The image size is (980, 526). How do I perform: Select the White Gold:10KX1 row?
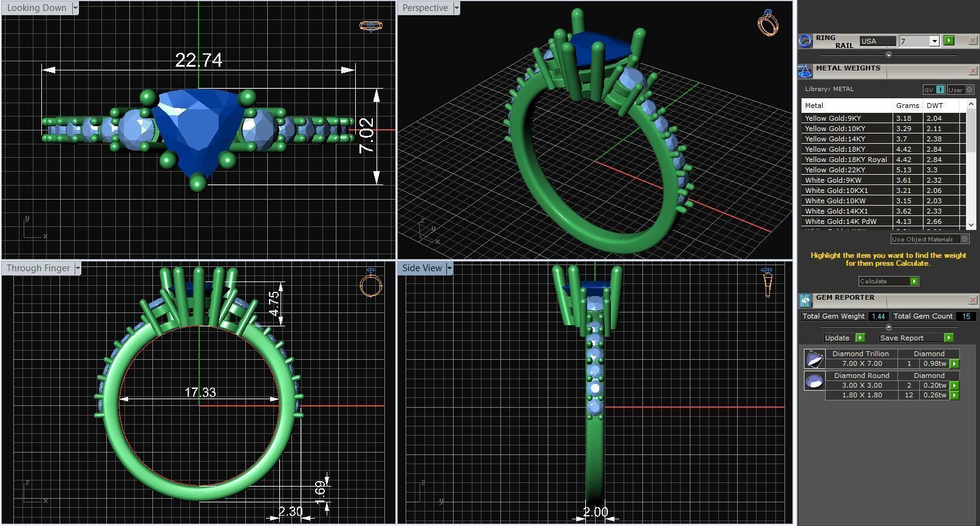point(883,191)
